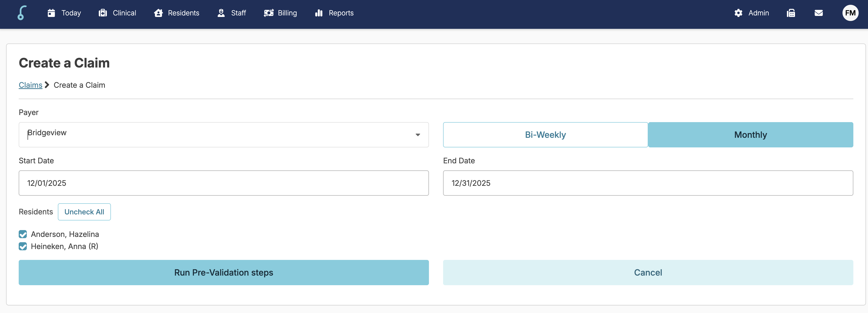Click the Reports bar chart icon
This screenshot has height=313, width=868.
[319, 13]
